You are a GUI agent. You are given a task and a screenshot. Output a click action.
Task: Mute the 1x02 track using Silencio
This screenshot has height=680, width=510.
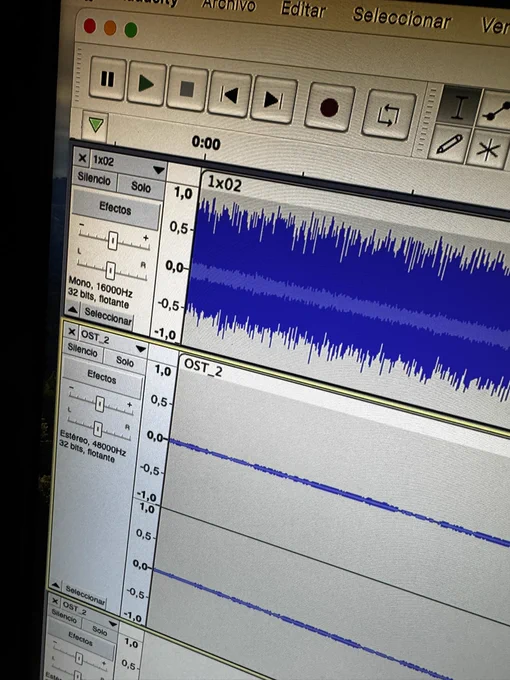94,179
